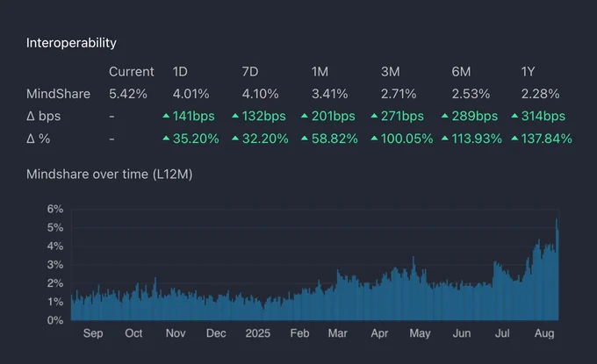This screenshot has height=364, width=597.
Task: Select the Current column header
Action: click(x=132, y=72)
